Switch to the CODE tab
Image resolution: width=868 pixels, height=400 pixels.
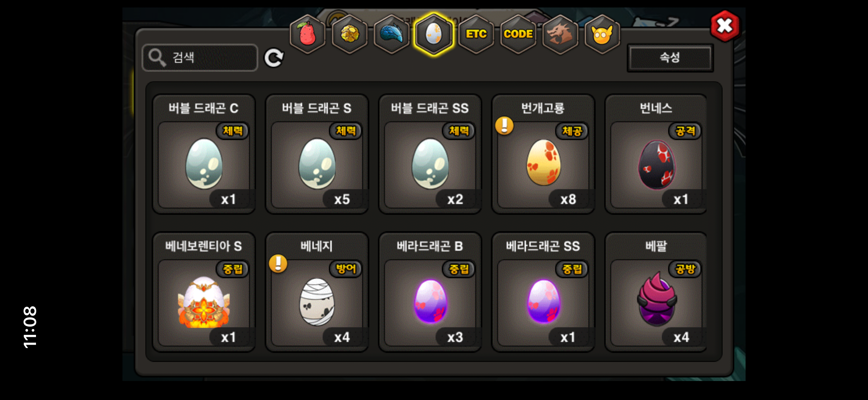518,34
